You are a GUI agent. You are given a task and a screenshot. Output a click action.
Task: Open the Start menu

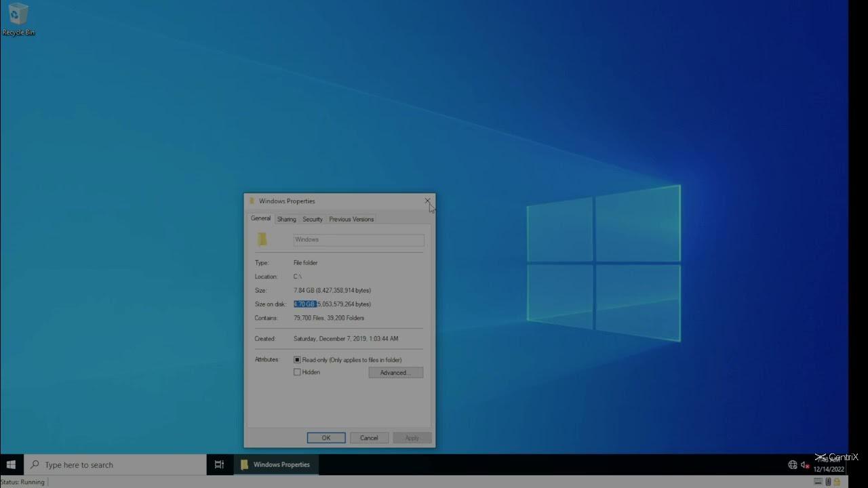tap(9, 465)
